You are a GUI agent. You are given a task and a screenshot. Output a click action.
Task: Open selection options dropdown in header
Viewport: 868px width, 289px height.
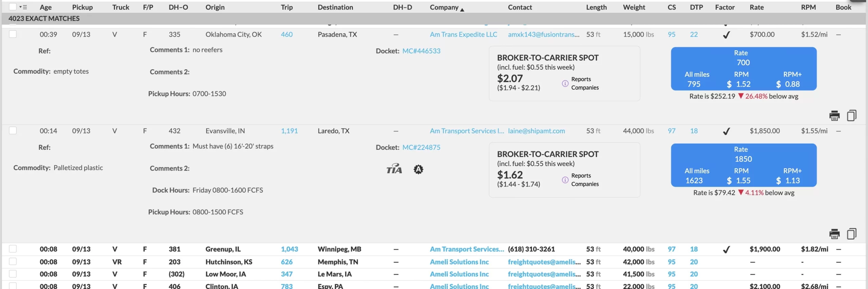tap(23, 7)
